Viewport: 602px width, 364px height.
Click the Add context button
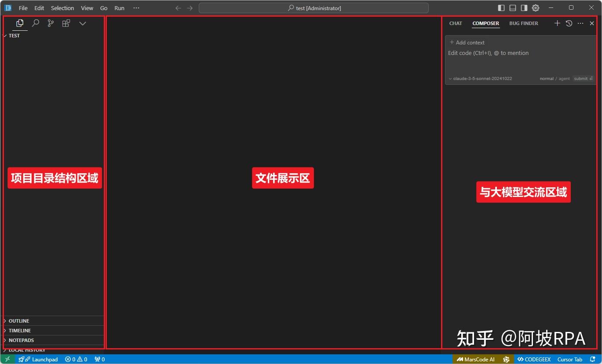(x=467, y=42)
